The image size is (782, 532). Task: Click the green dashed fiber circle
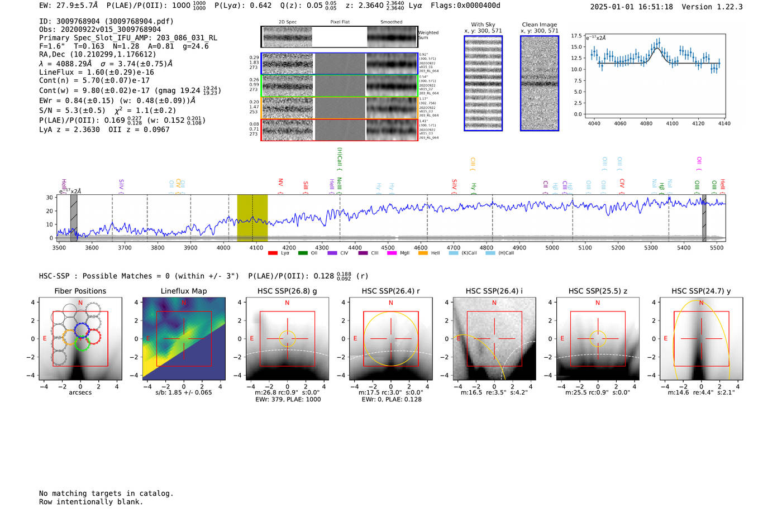pos(82,343)
